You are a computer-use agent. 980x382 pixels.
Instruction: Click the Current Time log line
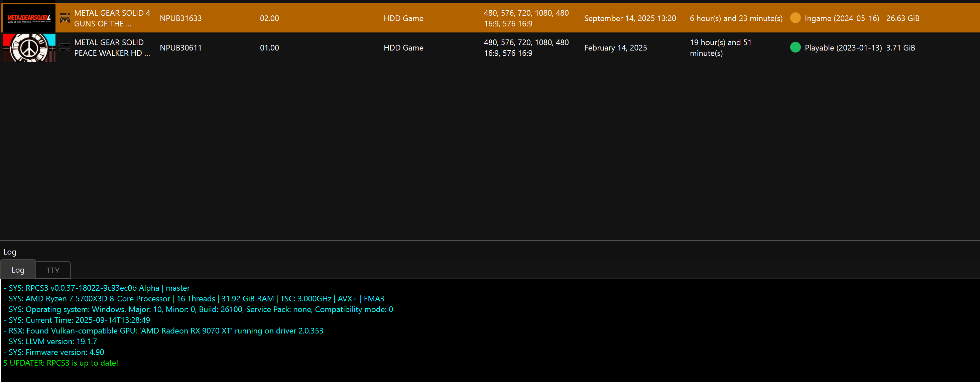pos(77,320)
